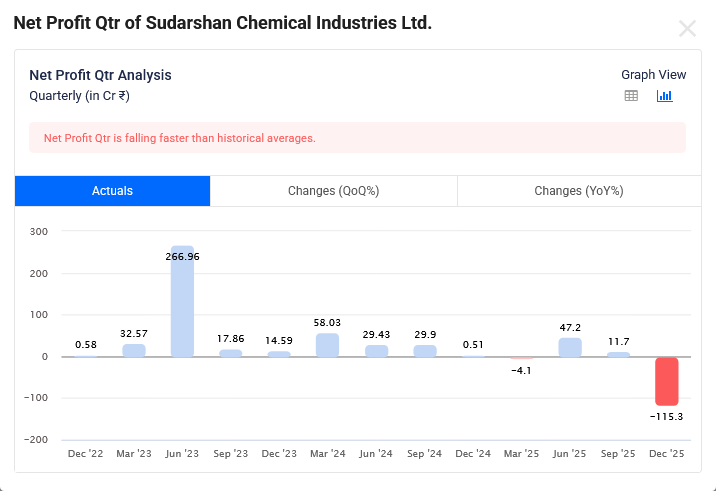Select the Dec '23 bar showing 14.59
This screenshot has width=716, height=491.
pyautogui.click(x=279, y=354)
